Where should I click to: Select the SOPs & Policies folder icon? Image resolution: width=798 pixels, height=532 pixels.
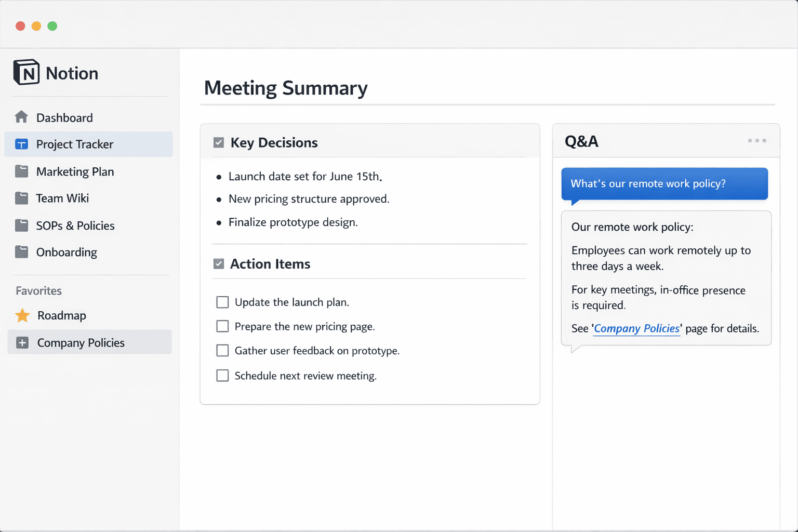pos(22,225)
